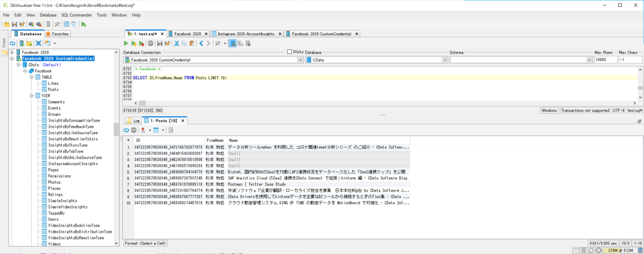Open the Database dropdown showing CData
Image resolution: width=644 pixels, height=254 pixels.
[444, 60]
